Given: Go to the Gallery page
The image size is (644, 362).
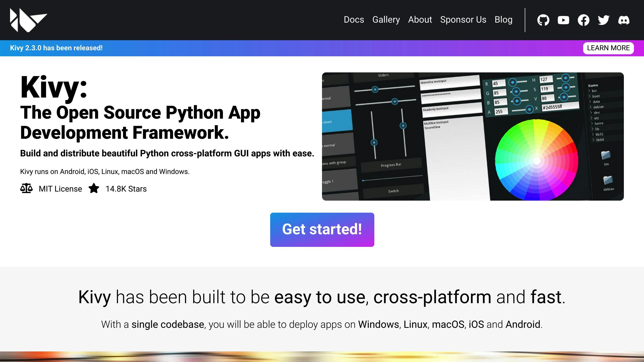Looking at the screenshot, I should (x=386, y=20).
